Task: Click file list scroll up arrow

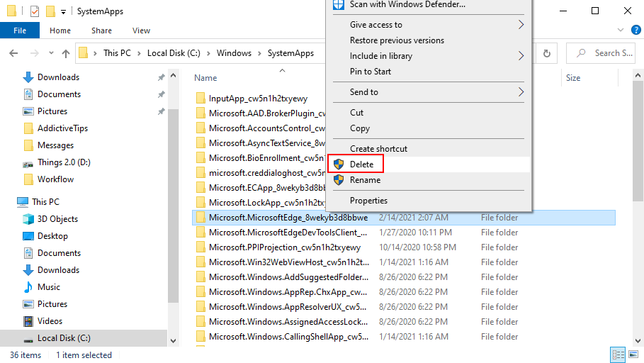Action: 638,76
